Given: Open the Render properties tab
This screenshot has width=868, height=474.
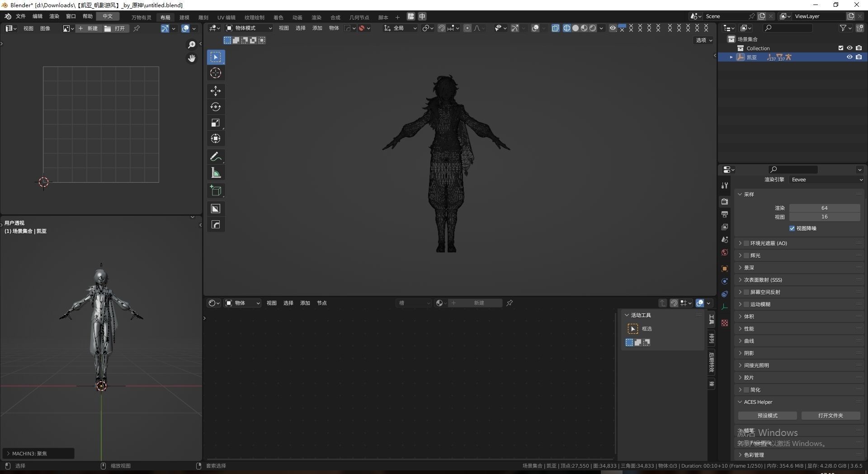Looking at the screenshot, I should (725, 201).
